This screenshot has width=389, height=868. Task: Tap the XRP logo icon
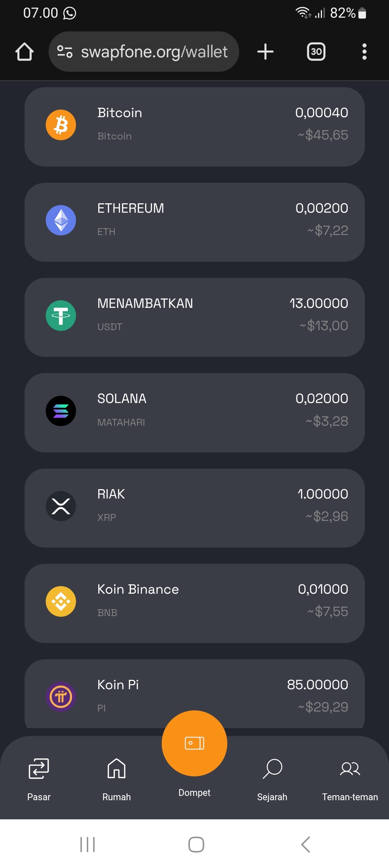(x=61, y=506)
